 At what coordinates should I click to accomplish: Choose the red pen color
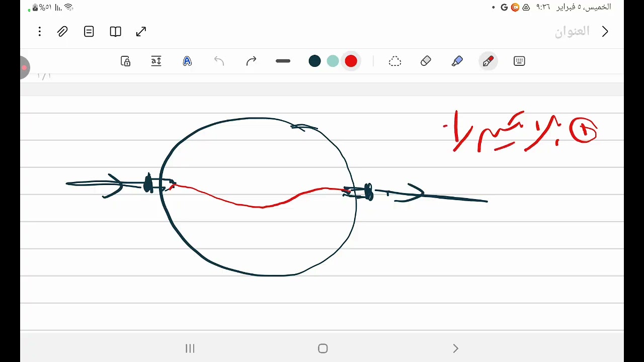click(351, 61)
